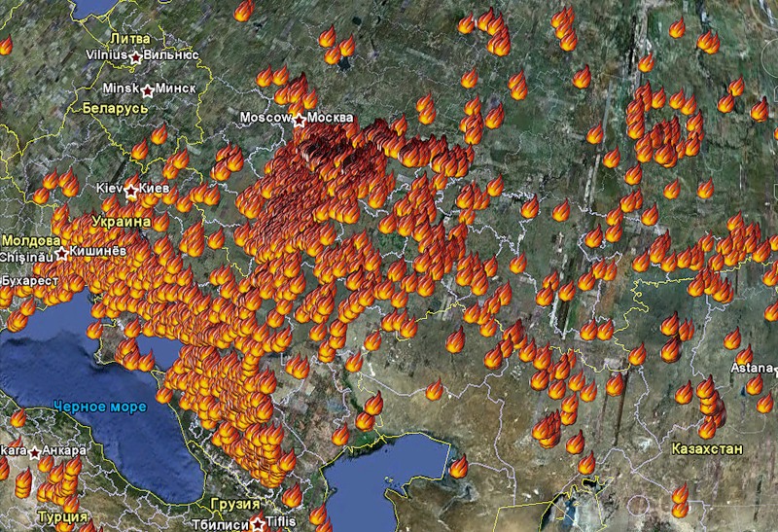
Task: Click the Грузия country label
Action: tap(235, 506)
